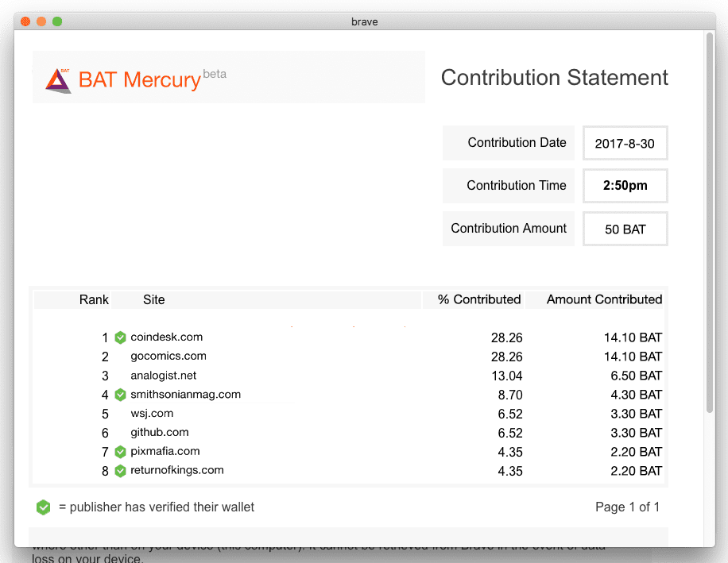Screen dimensions: 728x563
Task: Click 3.30 BAT amount for wsj.com
Action: point(636,414)
